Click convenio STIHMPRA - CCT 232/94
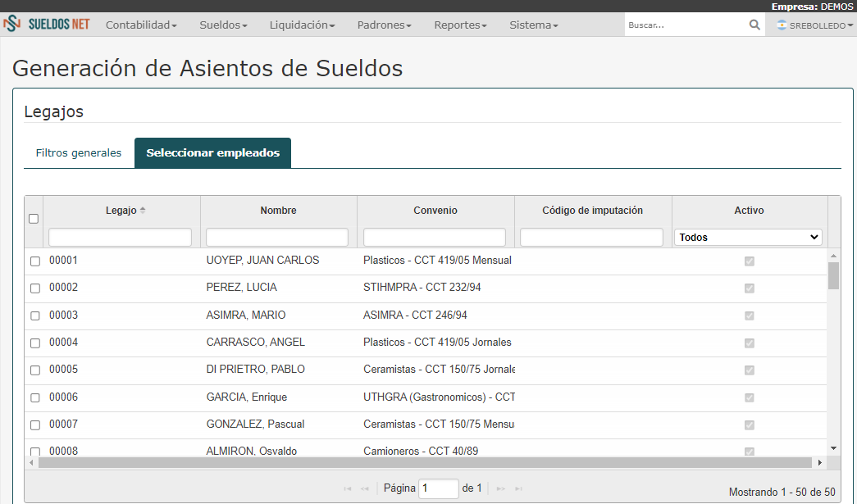Viewport: 857px width, 504px height. click(x=422, y=287)
